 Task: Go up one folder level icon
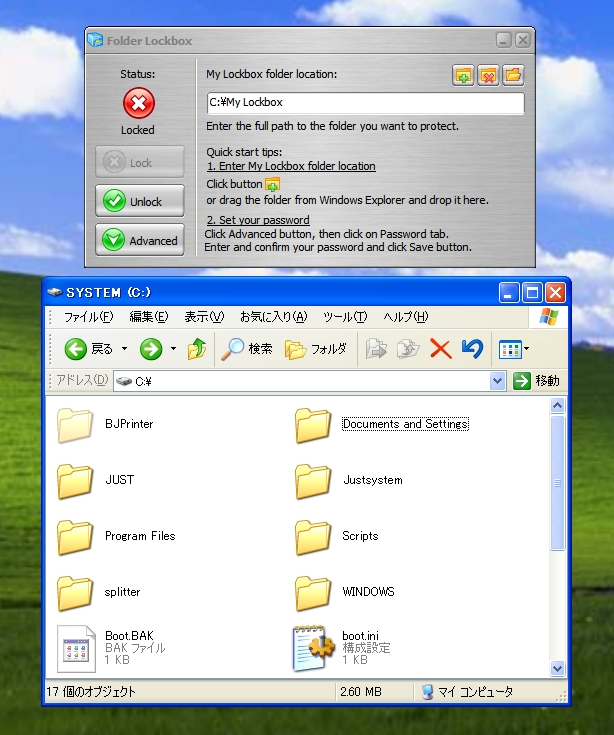(197, 349)
